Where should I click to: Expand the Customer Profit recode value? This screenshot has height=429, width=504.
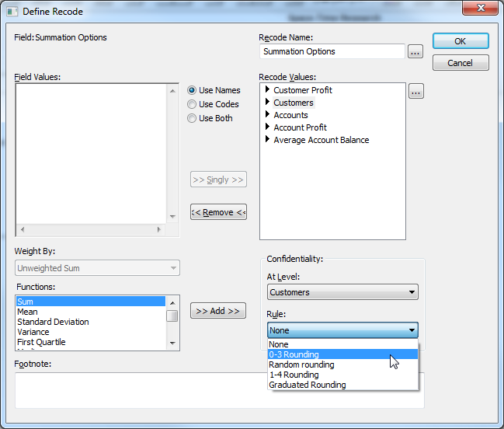pyautogui.click(x=268, y=90)
